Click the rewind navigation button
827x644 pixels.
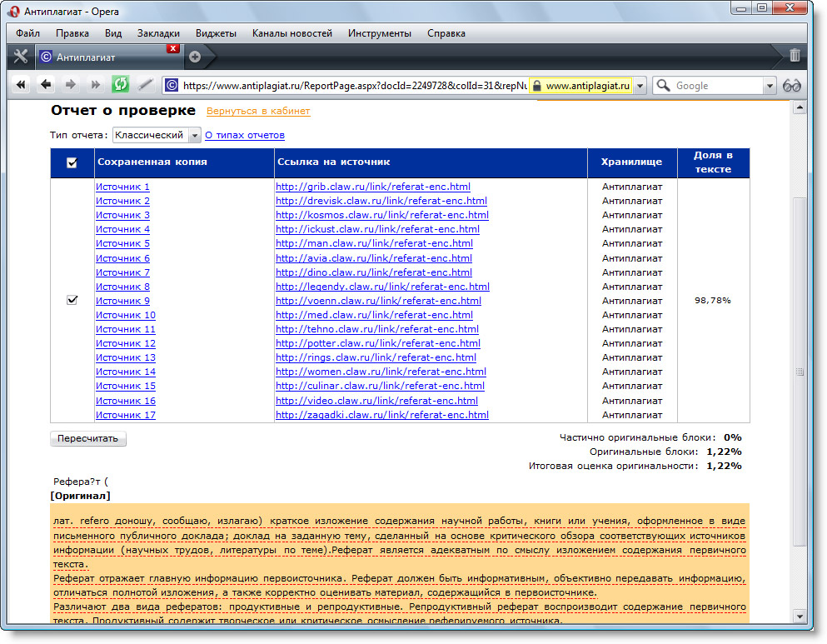(x=21, y=85)
